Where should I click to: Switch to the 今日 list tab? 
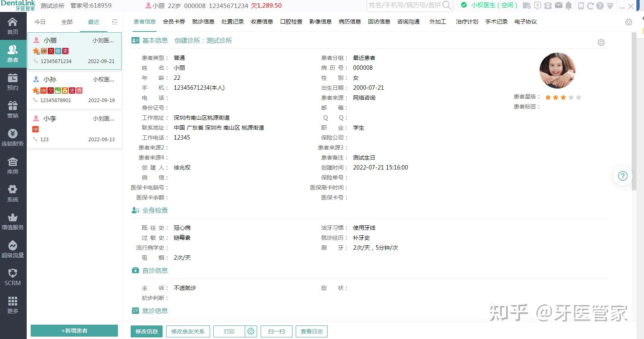pos(40,22)
